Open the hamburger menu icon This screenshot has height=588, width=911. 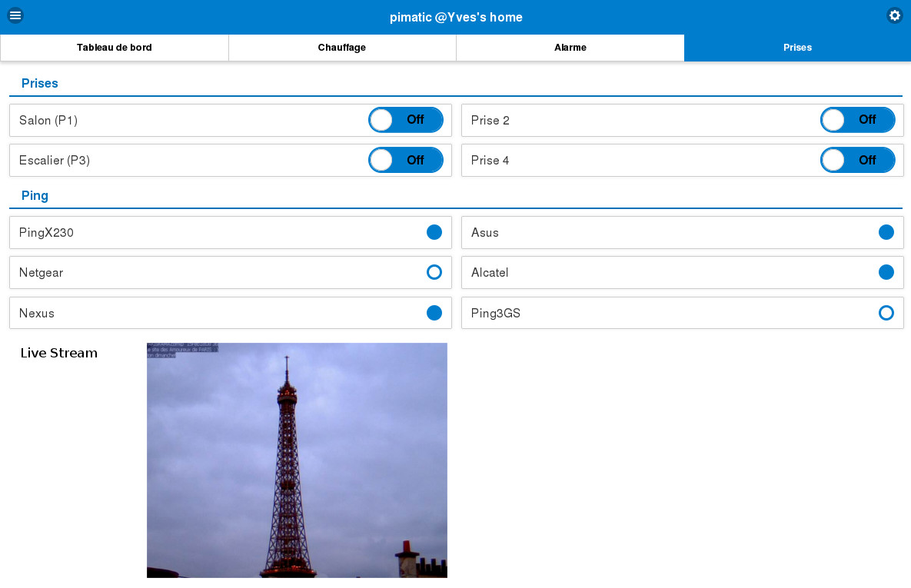pos(15,15)
